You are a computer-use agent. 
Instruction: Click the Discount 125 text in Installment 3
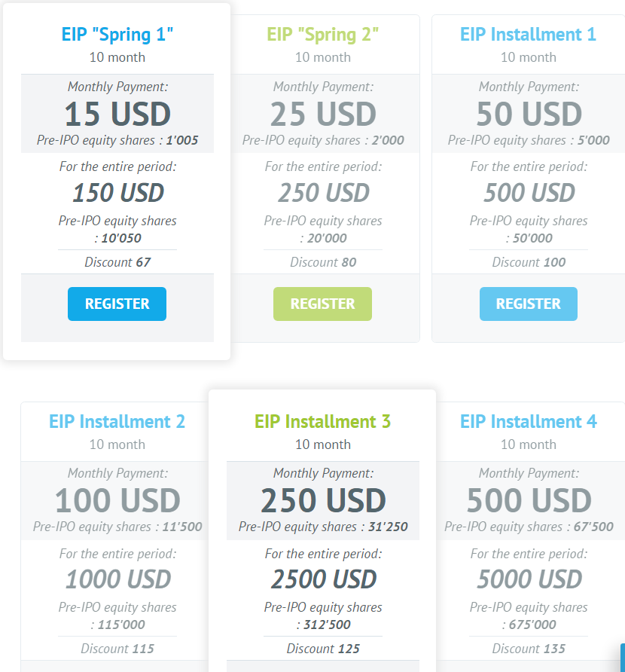coord(323,649)
